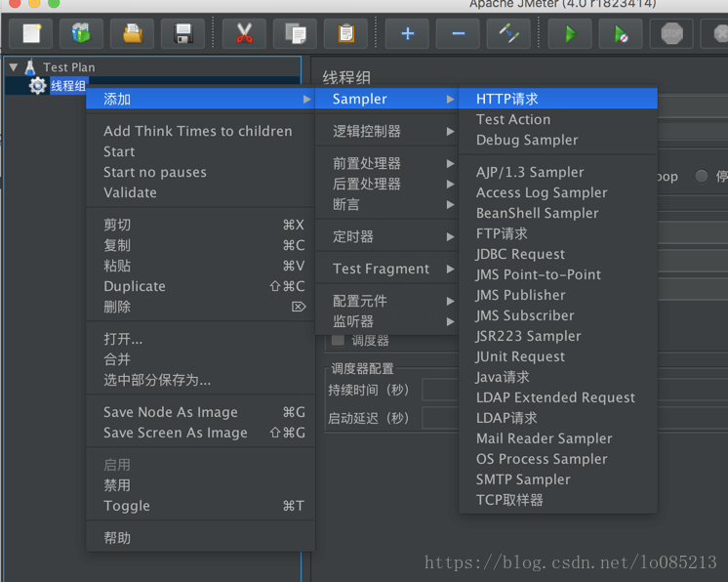Choose Access Log Sampler

tap(558, 192)
